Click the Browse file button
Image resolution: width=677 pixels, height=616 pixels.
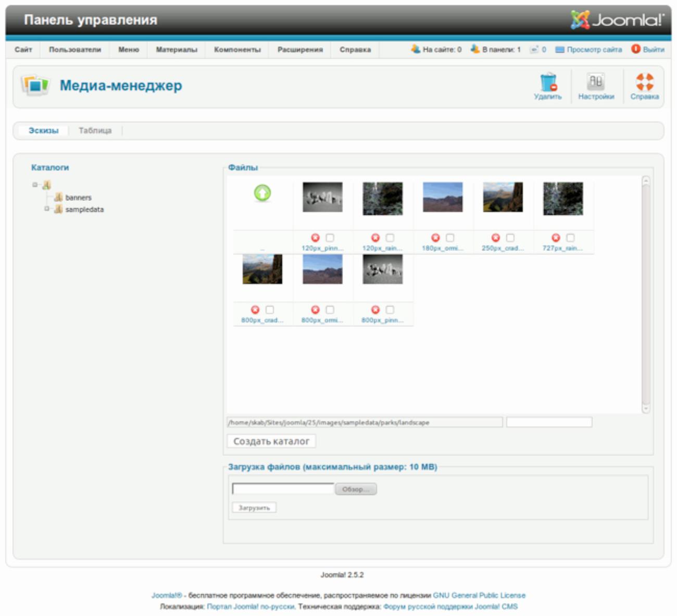pyautogui.click(x=356, y=489)
